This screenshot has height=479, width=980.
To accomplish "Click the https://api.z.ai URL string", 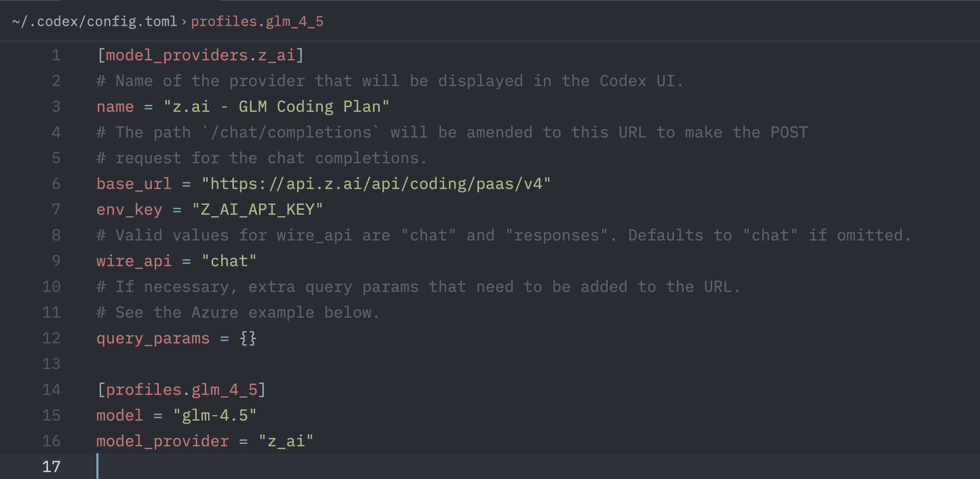I will 376,184.
